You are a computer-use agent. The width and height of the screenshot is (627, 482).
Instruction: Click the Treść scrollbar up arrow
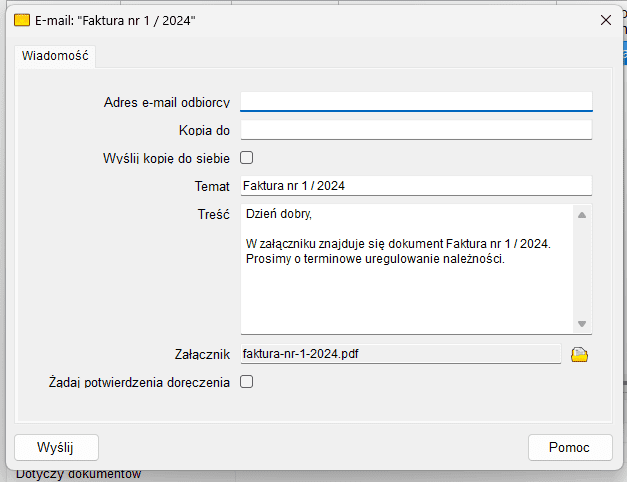tap(582, 215)
